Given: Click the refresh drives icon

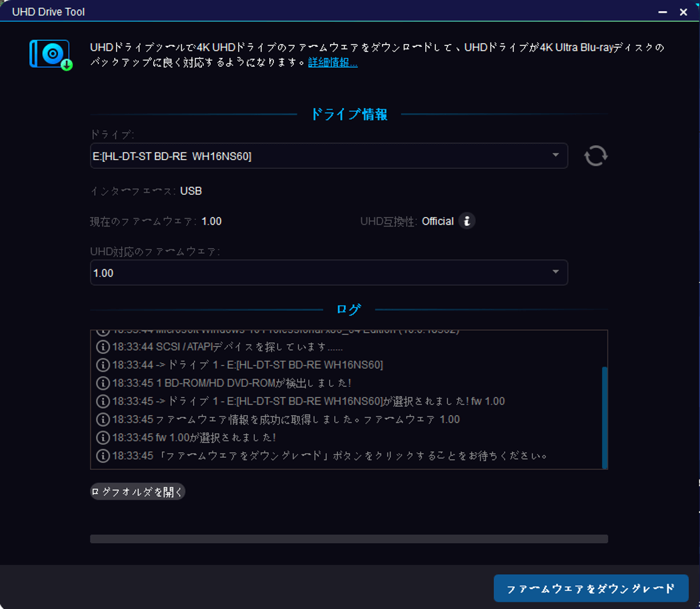Looking at the screenshot, I should click(x=596, y=156).
